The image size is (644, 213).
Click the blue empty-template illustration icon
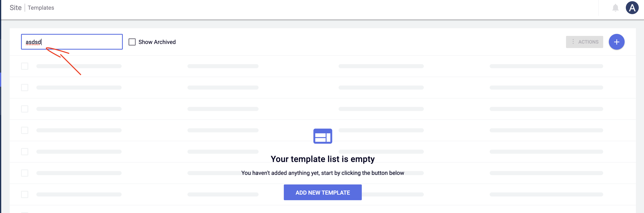point(323,136)
